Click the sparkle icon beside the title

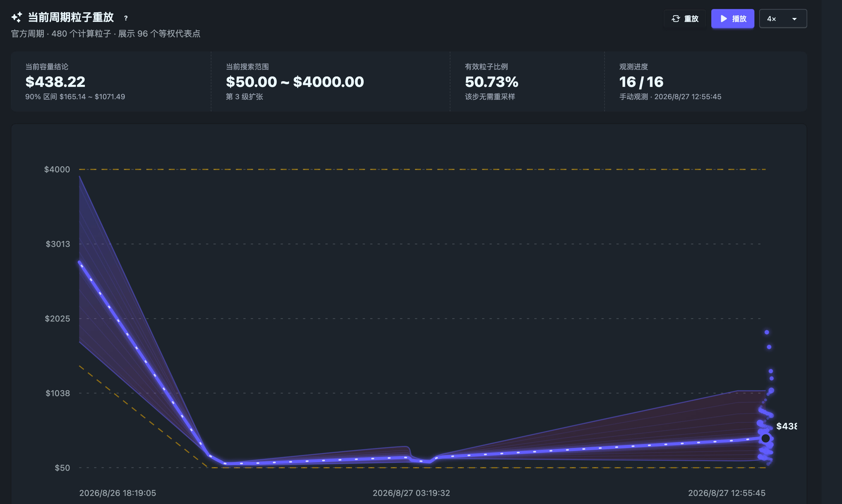[x=17, y=17]
